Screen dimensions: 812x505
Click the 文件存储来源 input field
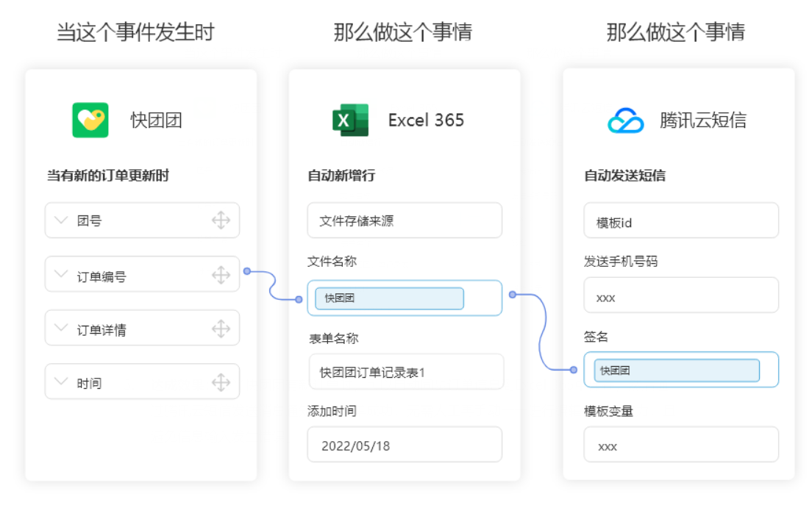pyautogui.click(x=405, y=221)
